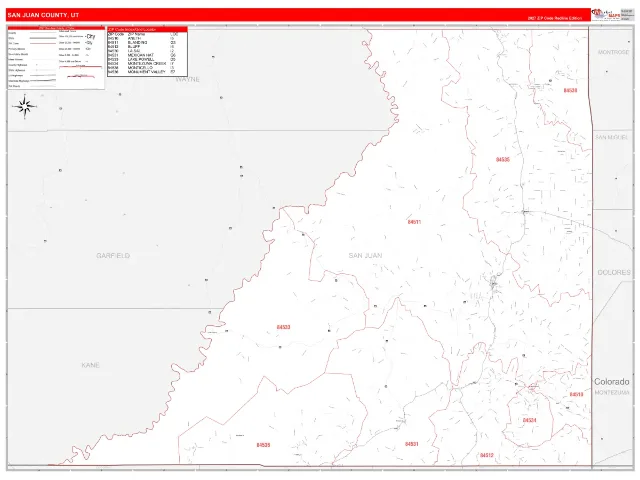The width and height of the screenshot is (640, 480).
Task: Click the WAYNE county label
Action: click(x=188, y=80)
